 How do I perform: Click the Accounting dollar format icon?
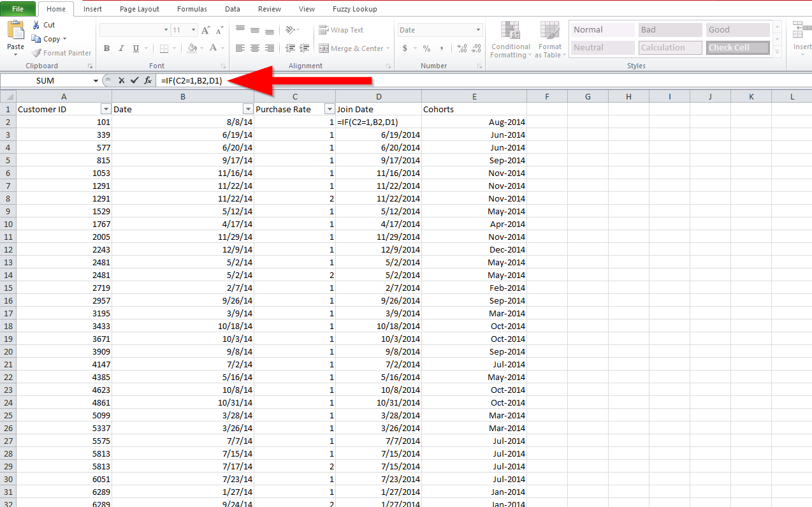405,48
